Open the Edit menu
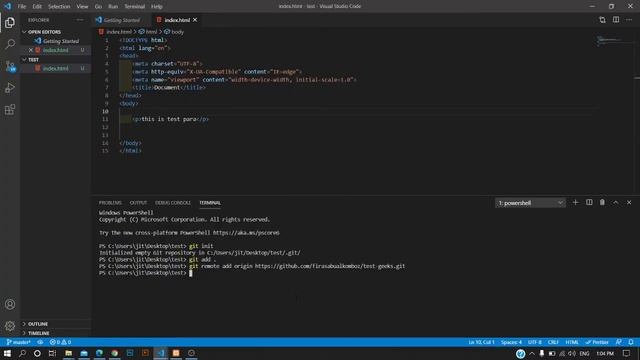The height and width of the screenshot is (360, 640). 37,7
